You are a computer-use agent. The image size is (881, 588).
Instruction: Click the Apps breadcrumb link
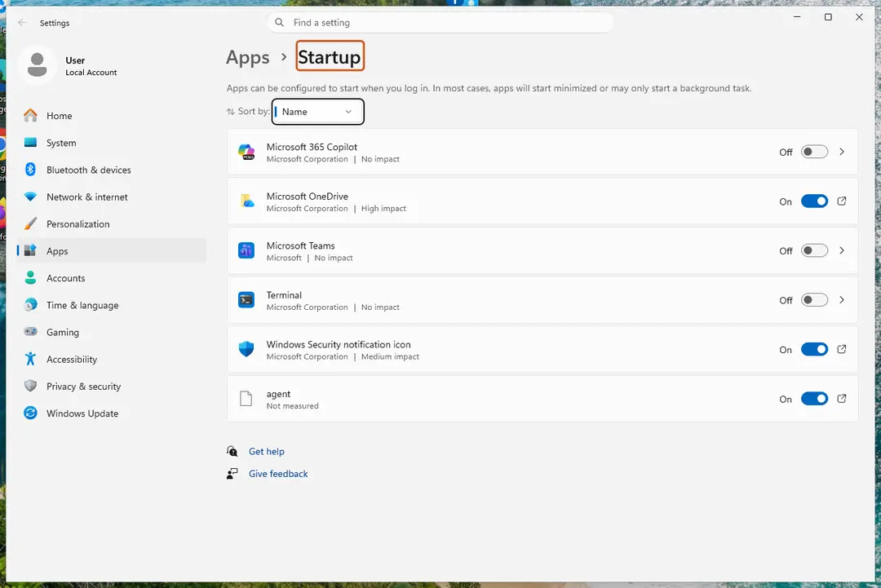248,57
